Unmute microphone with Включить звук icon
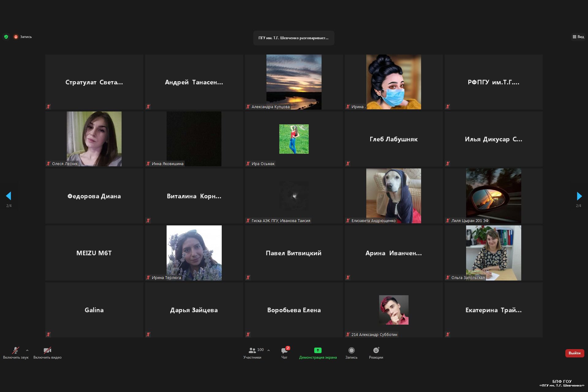This screenshot has width=588, height=392. click(x=16, y=350)
